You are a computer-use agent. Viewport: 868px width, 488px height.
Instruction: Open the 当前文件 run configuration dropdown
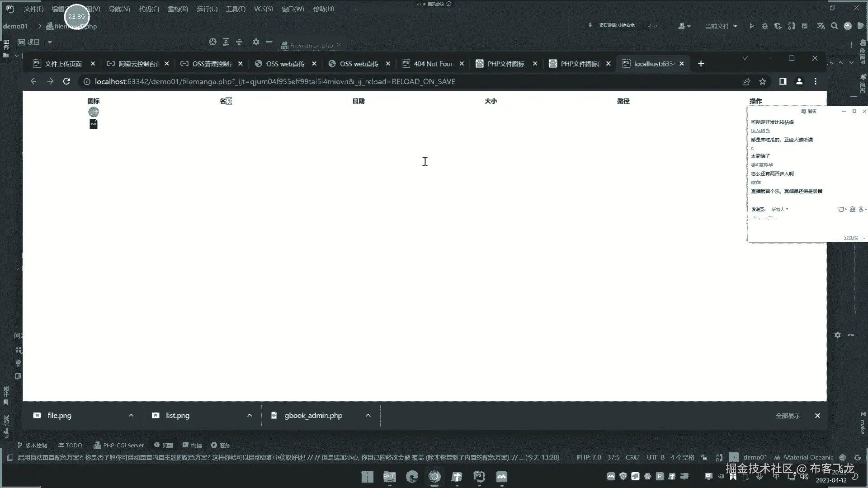[721, 26]
